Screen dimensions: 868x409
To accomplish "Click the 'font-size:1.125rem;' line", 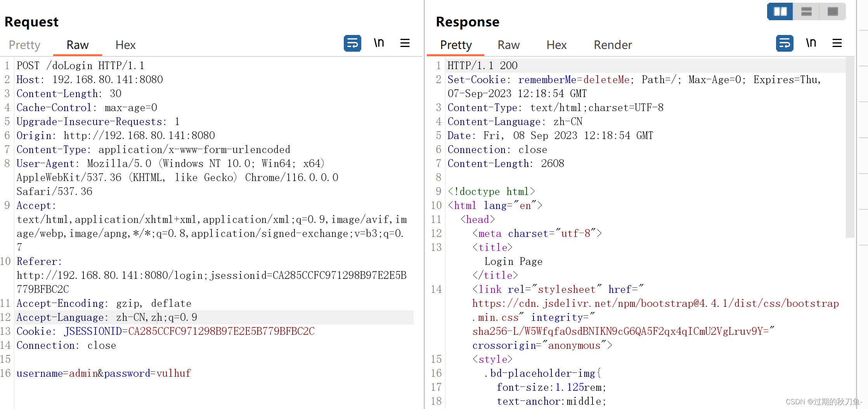I will pyautogui.click(x=551, y=387).
